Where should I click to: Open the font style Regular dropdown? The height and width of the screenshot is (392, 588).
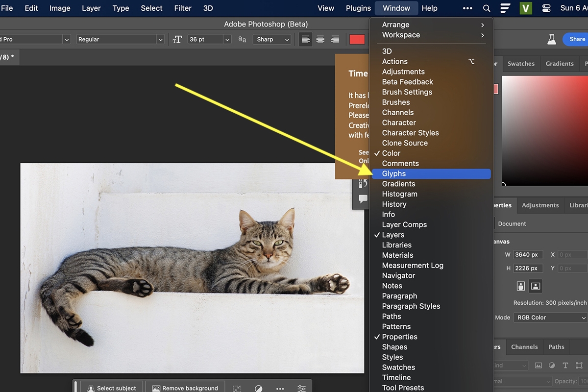[120, 39]
